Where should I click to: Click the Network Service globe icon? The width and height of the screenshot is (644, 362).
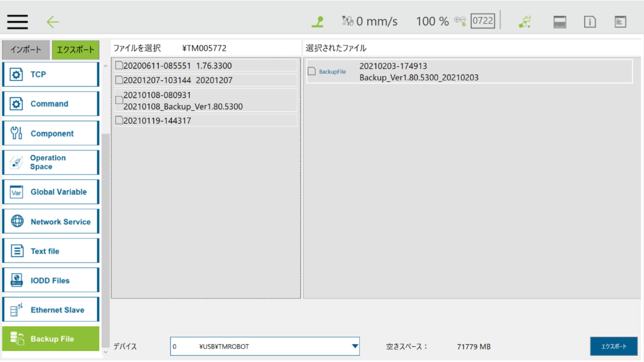[x=17, y=221]
